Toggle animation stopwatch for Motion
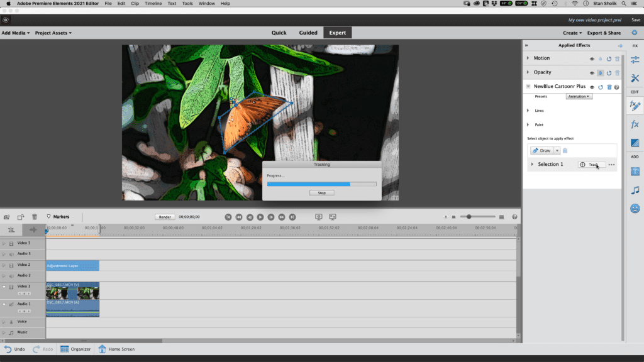Viewport: 644px width, 362px height. (x=601, y=58)
